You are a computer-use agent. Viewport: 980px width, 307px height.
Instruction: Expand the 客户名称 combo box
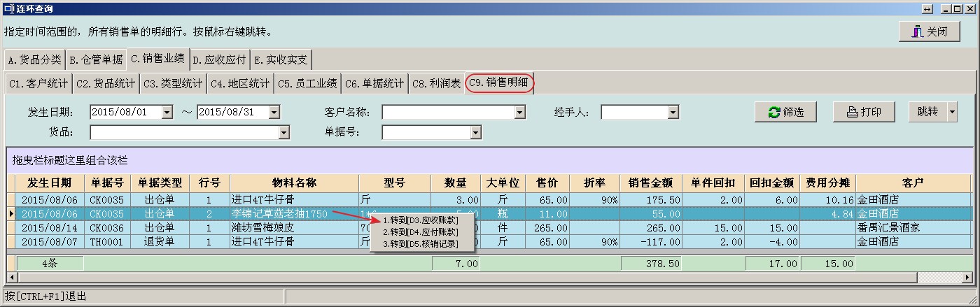[519, 112]
